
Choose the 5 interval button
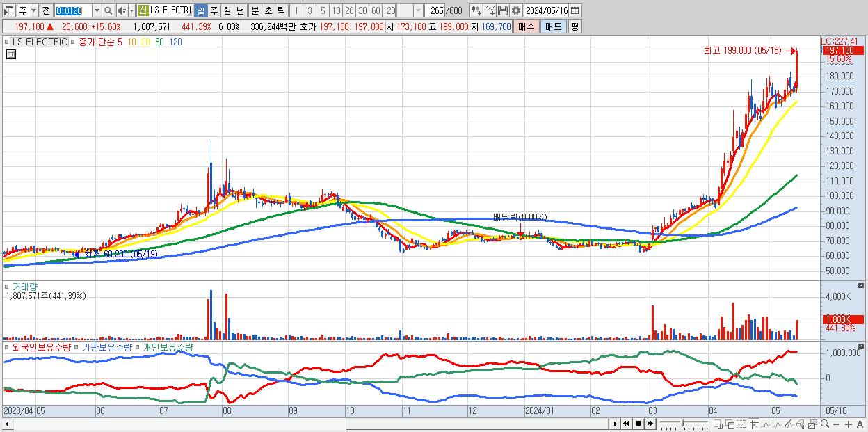pyautogui.click(x=323, y=10)
